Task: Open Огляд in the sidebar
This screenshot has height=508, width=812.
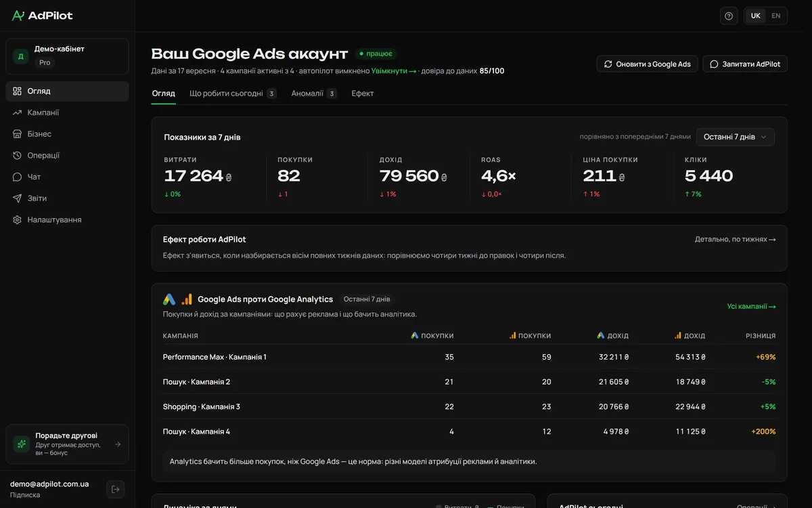Action: (x=67, y=91)
